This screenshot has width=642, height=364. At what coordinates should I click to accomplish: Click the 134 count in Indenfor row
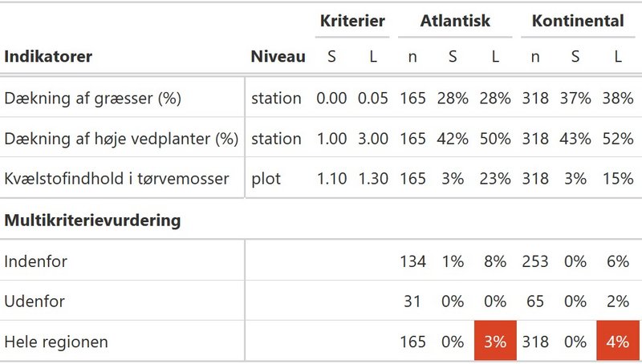[412, 261]
